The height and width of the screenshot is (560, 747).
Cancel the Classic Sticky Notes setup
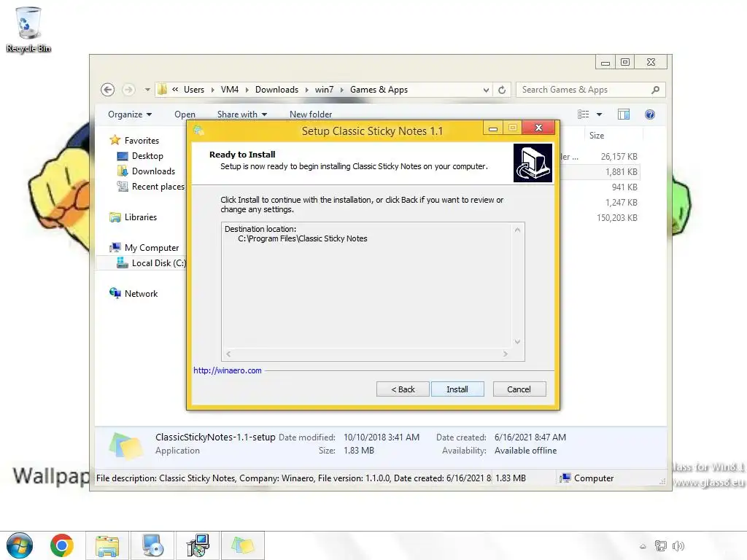[519, 389]
